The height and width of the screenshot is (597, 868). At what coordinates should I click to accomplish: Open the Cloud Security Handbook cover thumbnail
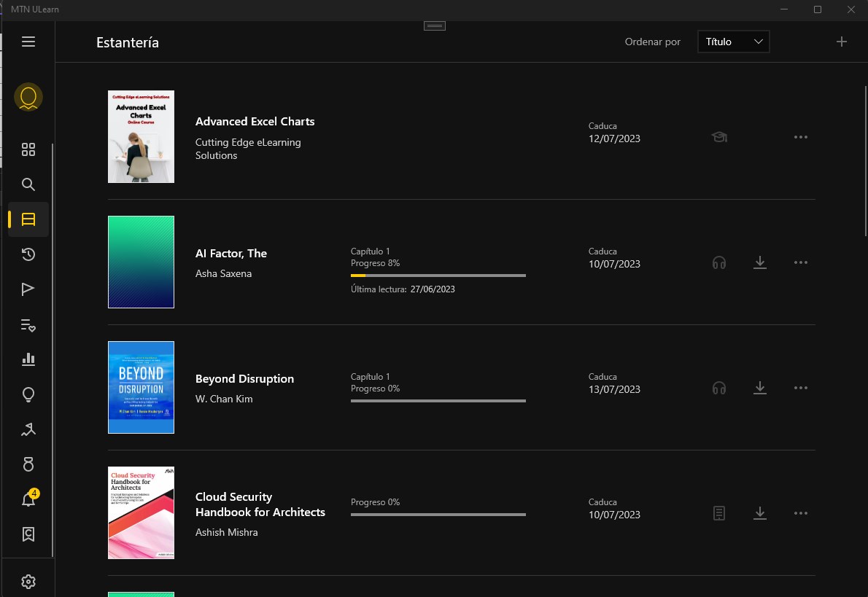pos(141,512)
